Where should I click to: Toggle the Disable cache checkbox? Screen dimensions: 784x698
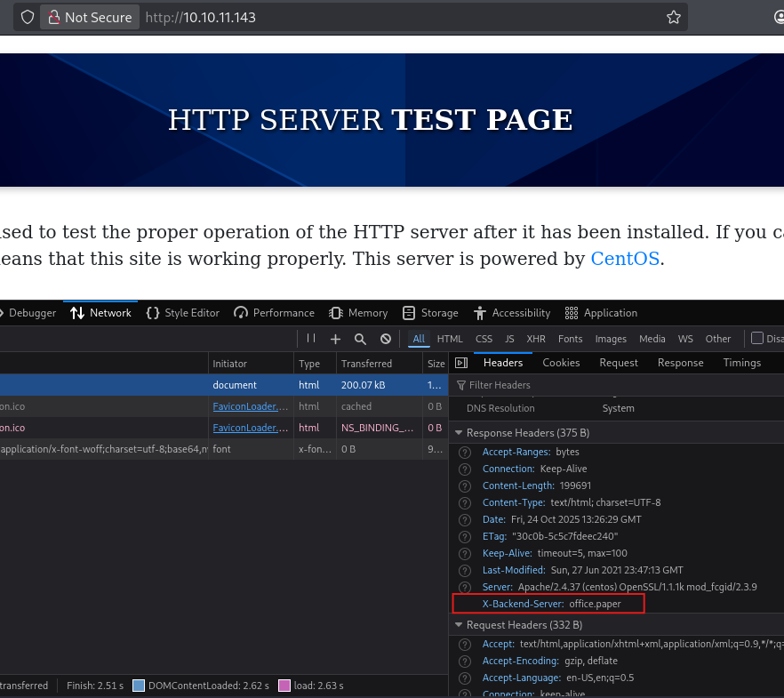tap(757, 338)
